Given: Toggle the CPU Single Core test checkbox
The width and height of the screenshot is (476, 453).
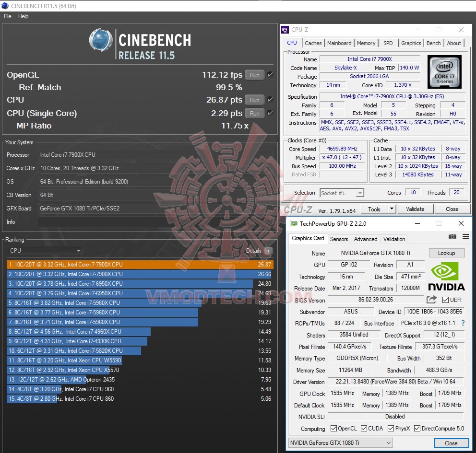Looking at the screenshot, I should [270, 113].
